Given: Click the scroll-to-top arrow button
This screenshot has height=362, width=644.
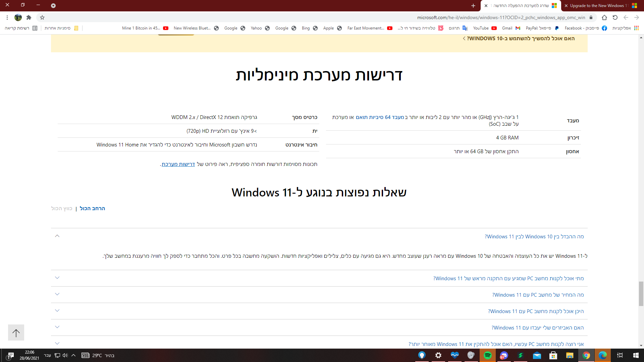Looking at the screenshot, I should pyautogui.click(x=16, y=333).
